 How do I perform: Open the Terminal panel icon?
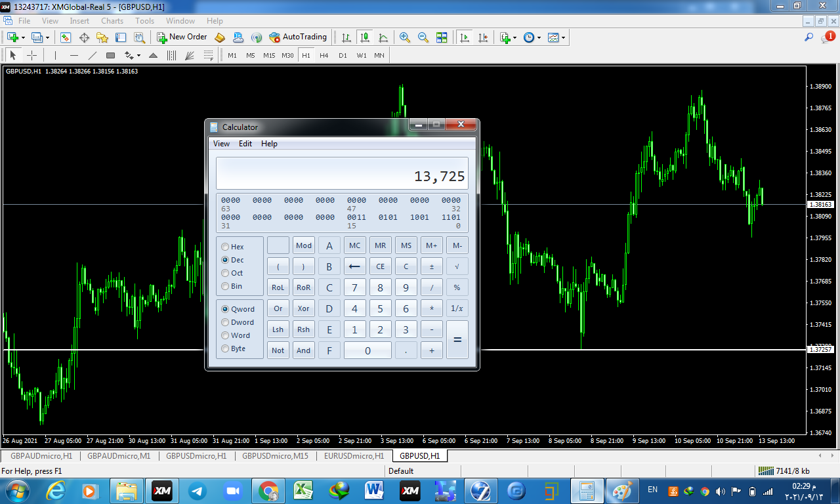click(121, 37)
